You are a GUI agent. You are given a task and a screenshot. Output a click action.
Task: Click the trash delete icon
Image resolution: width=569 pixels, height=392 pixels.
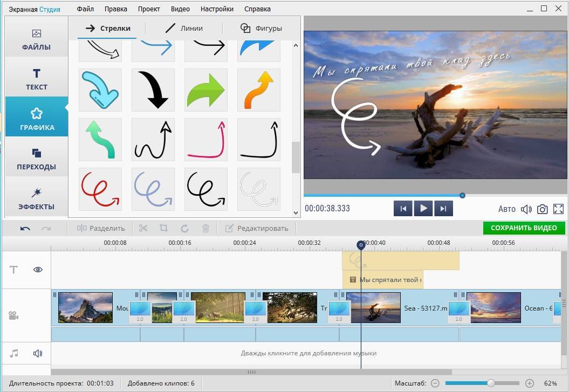pyautogui.click(x=205, y=228)
